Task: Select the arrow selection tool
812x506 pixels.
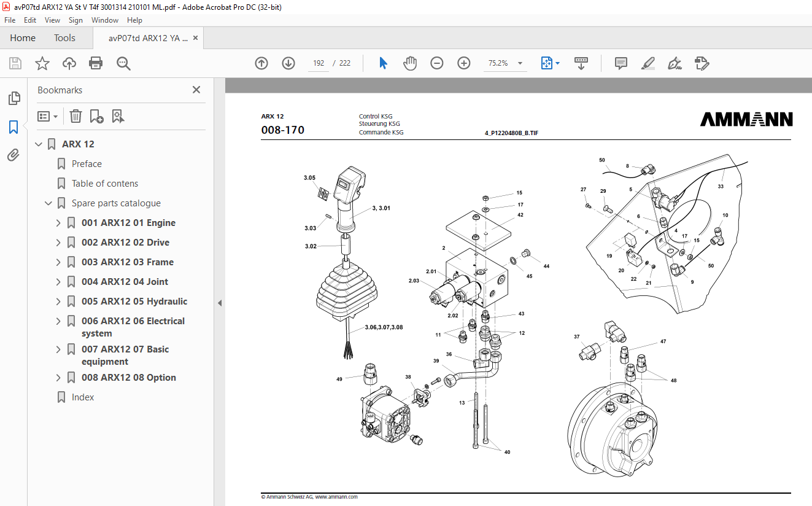Action: pyautogui.click(x=383, y=63)
